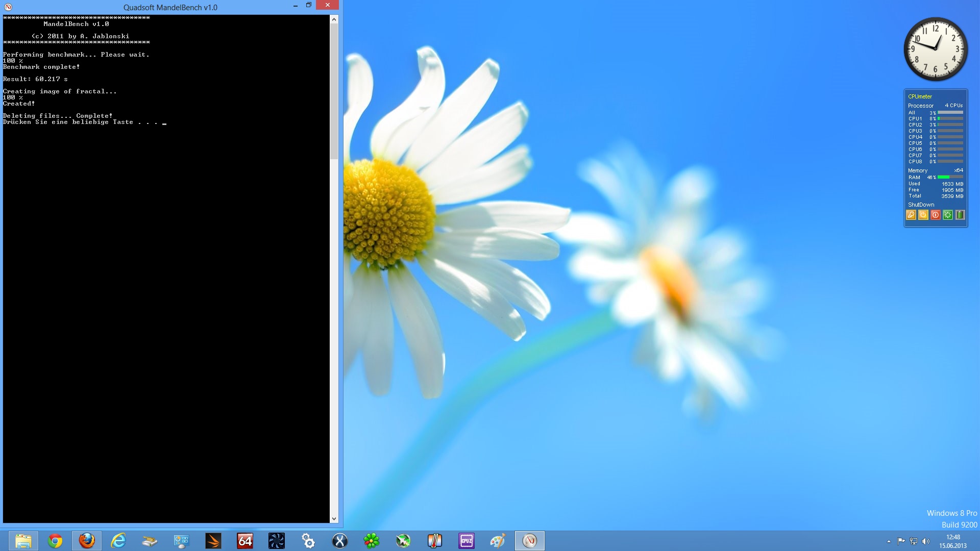Launch Google Chrome from the taskbar
Viewport: 980px width, 551px height.
pyautogui.click(x=55, y=541)
